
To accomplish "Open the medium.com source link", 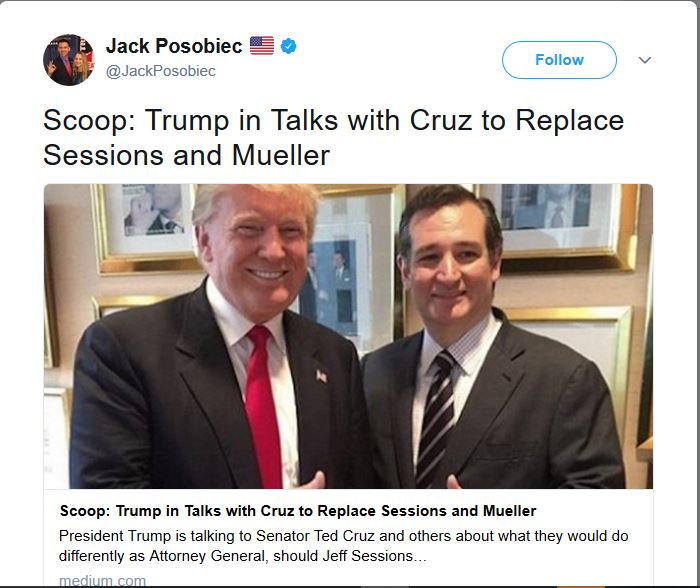I will point(102,580).
